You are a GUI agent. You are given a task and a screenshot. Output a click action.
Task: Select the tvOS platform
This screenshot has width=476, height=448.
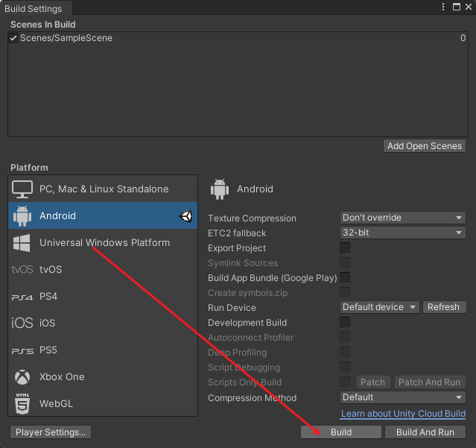click(x=103, y=269)
